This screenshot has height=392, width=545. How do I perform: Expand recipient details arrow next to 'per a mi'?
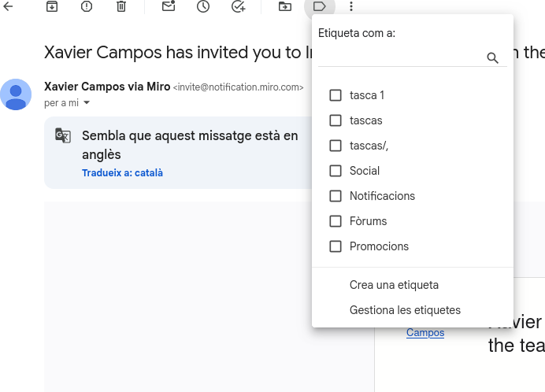(x=87, y=103)
